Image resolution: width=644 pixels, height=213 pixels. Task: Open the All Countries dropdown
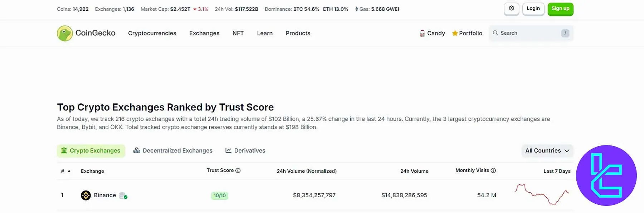547,150
